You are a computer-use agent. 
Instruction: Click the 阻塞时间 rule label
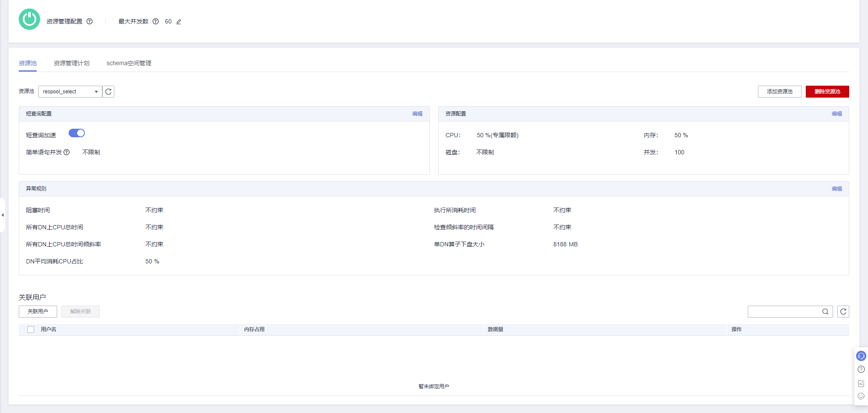(x=38, y=210)
